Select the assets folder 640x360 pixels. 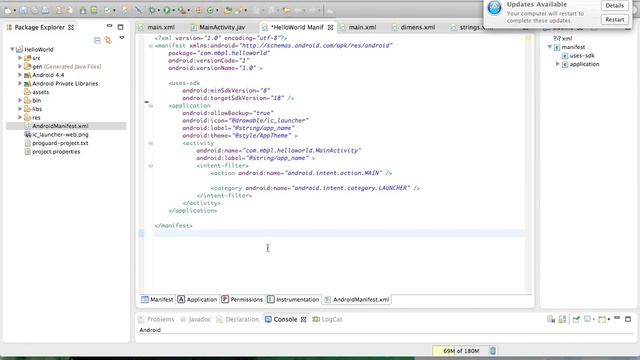(x=40, y=92)
